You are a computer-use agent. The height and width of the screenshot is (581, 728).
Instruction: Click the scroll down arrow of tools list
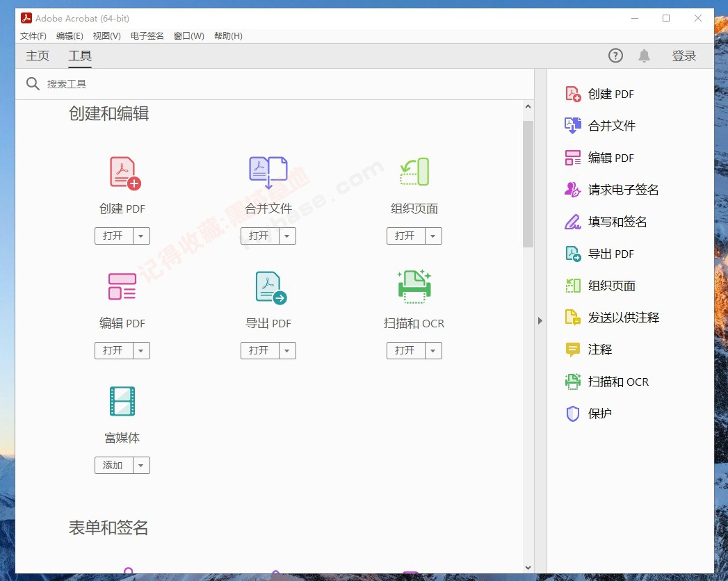(528, 568)
